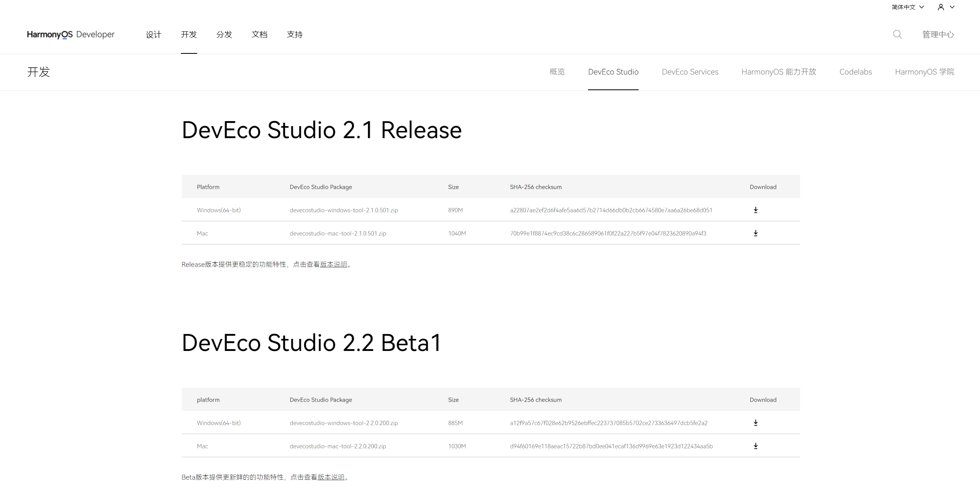Switch to the 概览 tab
980x503 pixels.
(557, 72)
